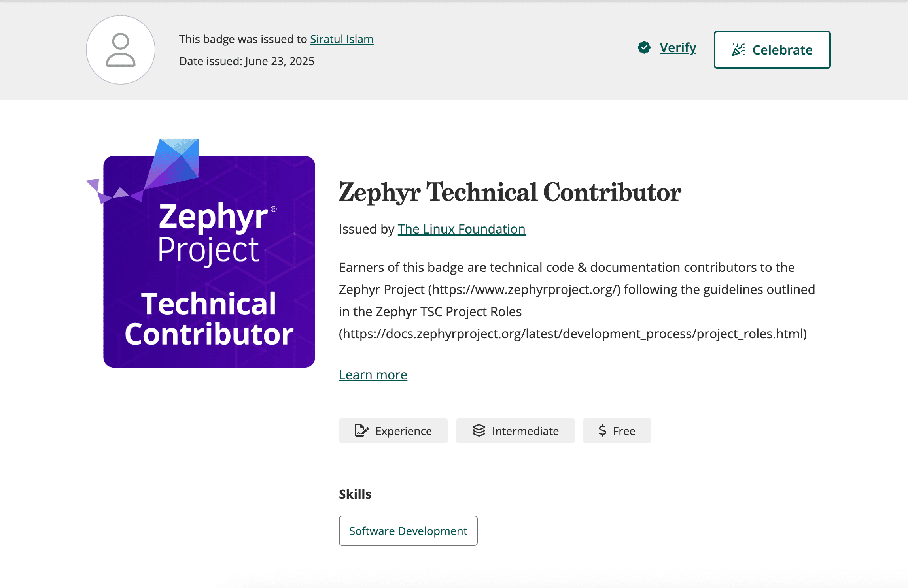Image resolution: width=908 pixels, height=588 pixels.
Task: Select the Intermediate tag
Action: pyautogui.click(x=515, y=431)
